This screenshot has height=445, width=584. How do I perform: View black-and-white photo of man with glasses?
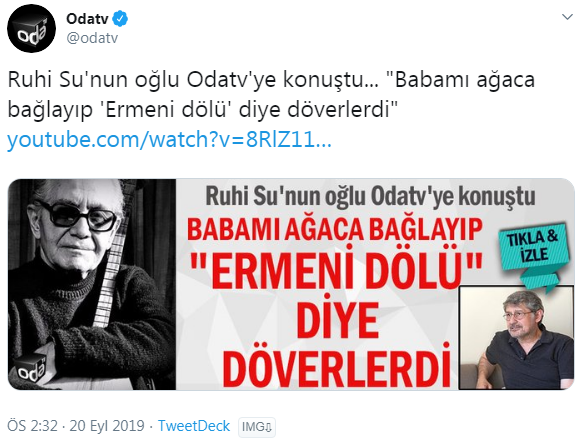(92, 284)
